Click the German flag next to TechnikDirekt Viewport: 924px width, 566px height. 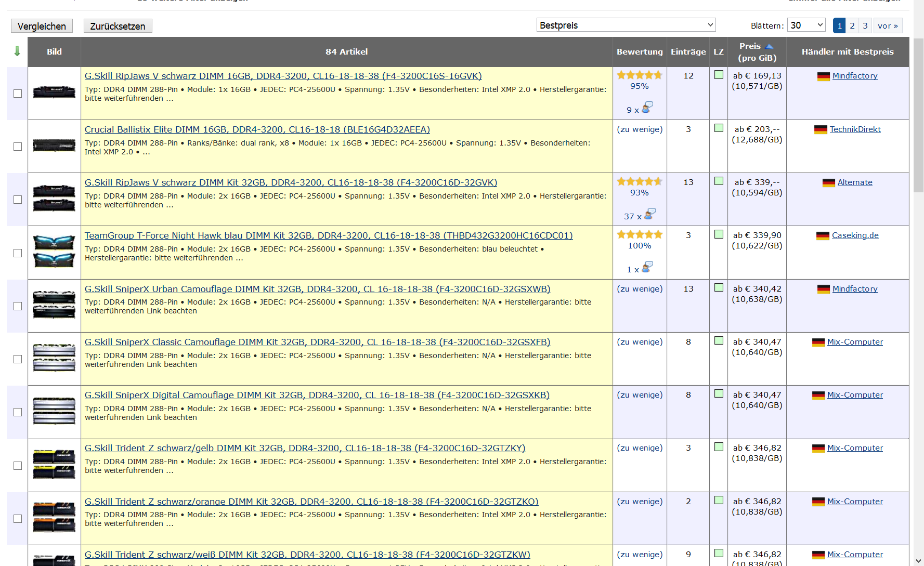[x=821, y=129]
